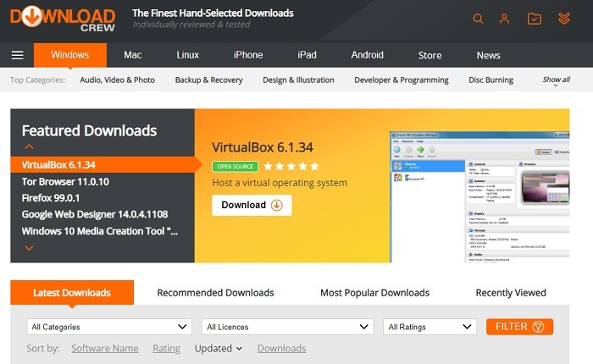Viewport: 593px width, 364px height.
Task: Sort by Downloads
Action: [282, 348]
